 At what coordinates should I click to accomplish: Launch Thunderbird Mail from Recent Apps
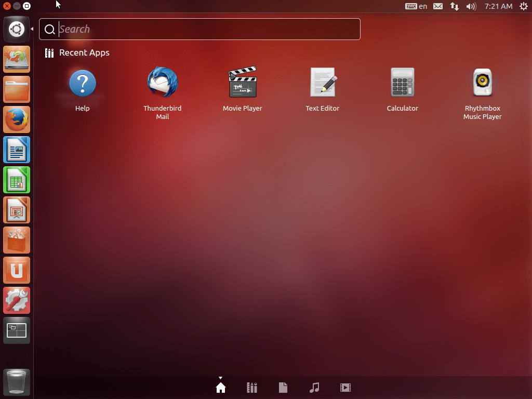[x=163, y=82]
